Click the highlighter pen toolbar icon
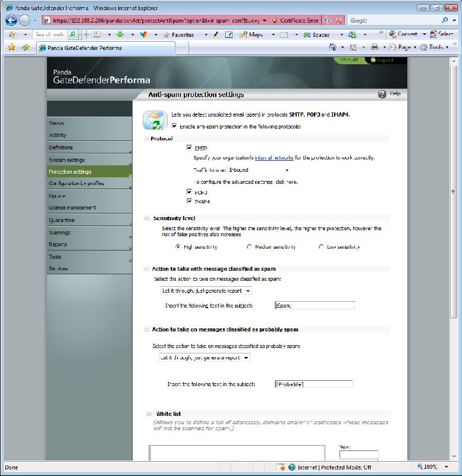Image resolution: width=462 pixels, height=476 pixels. (x=216, y=35)
